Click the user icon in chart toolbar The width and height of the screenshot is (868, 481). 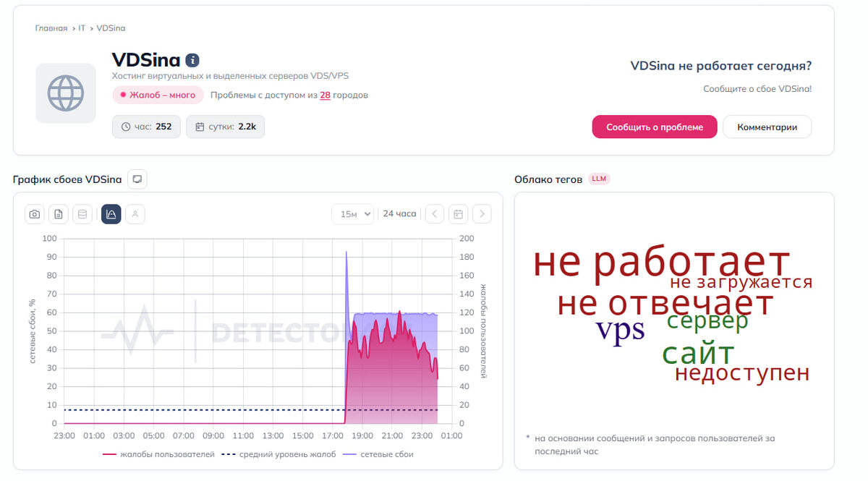pyautogui.click(x=135, y=214)
